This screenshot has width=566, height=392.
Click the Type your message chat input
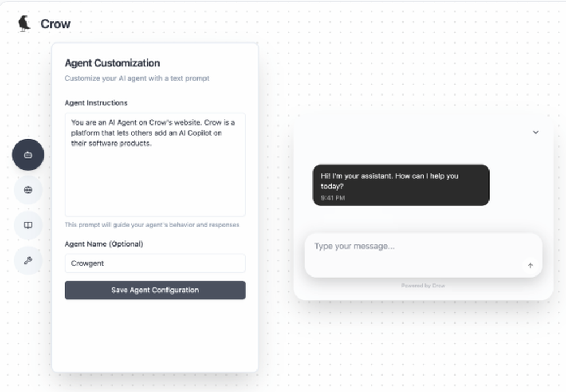click(396, 247)
